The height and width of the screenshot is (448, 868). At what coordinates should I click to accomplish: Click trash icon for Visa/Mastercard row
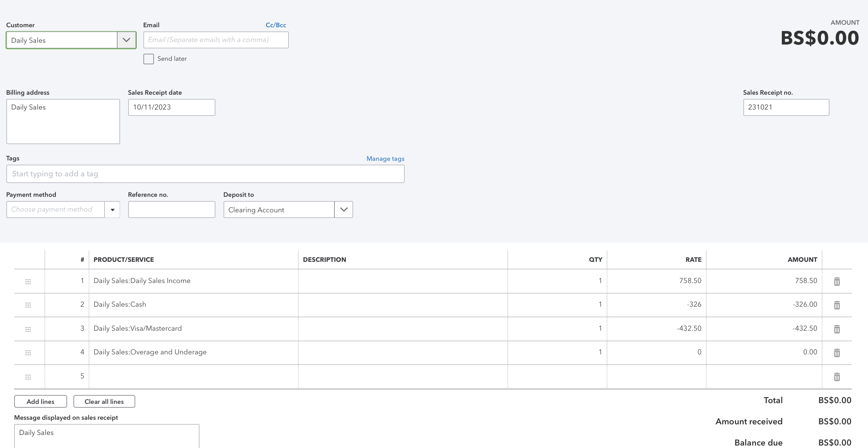click(x=837, y=329)
